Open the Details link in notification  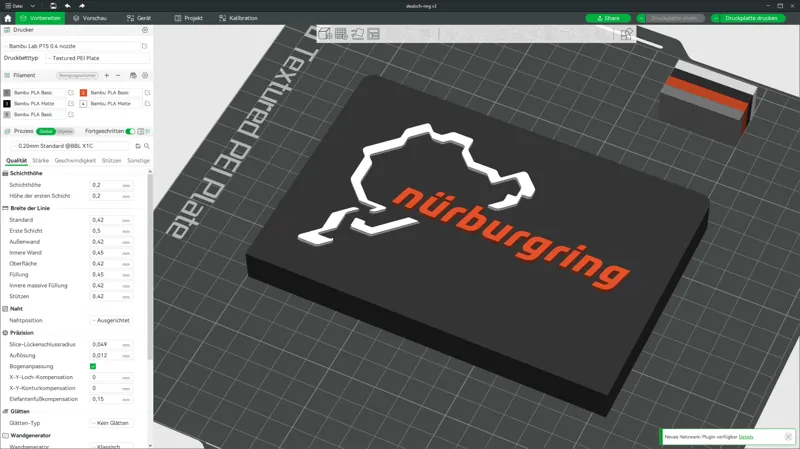(x=745, y=437)
